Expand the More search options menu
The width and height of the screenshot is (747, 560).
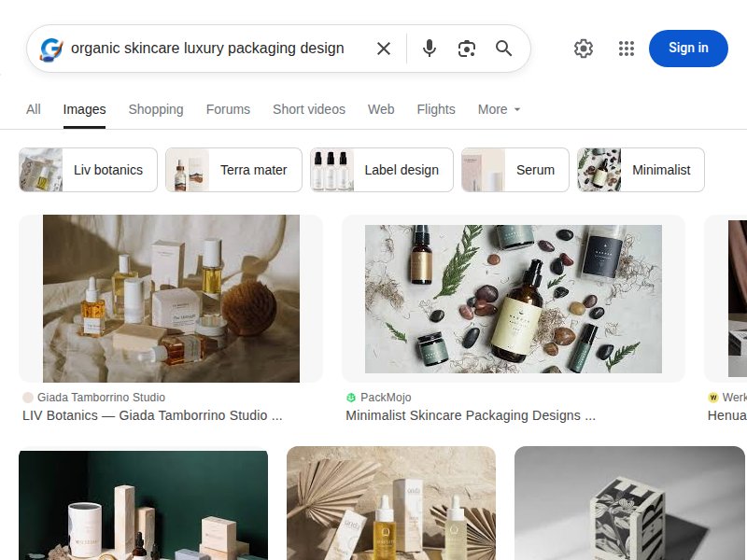point(498,109)
